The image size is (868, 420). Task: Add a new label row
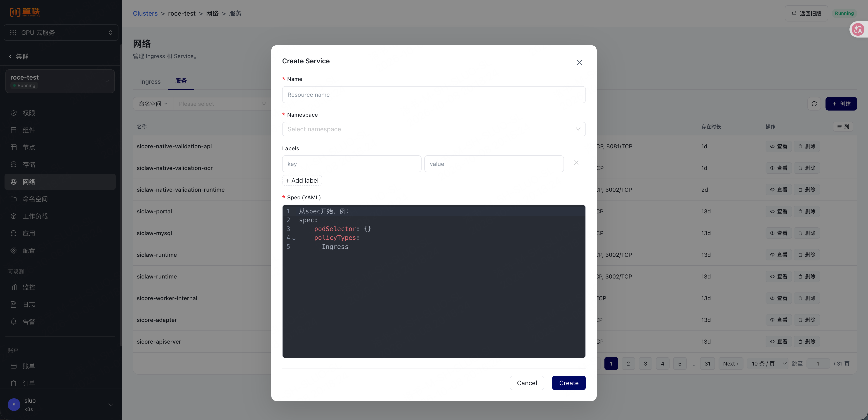point(302,180)
